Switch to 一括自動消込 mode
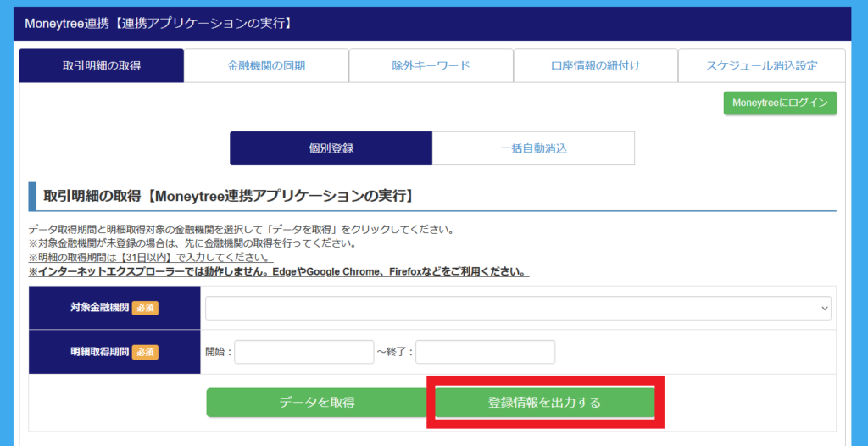Screen dimensions: 868x446 click(x=534, y=148)
